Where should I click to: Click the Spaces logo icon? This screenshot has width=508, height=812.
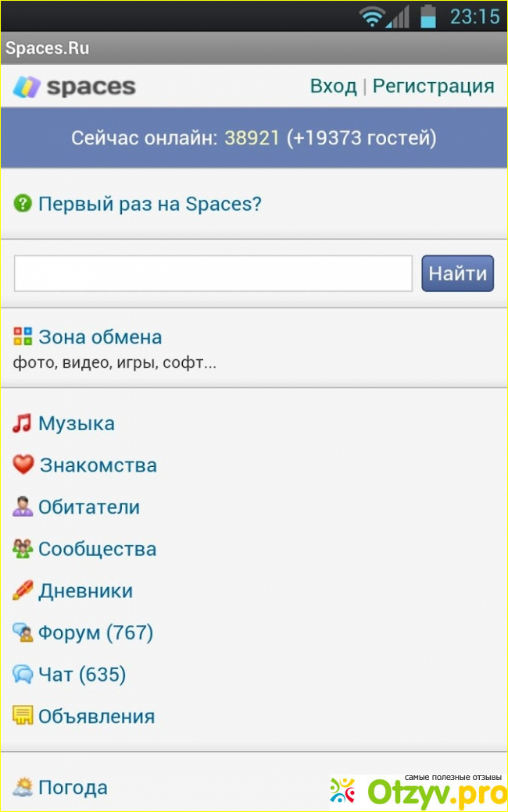tap(27, 87)
